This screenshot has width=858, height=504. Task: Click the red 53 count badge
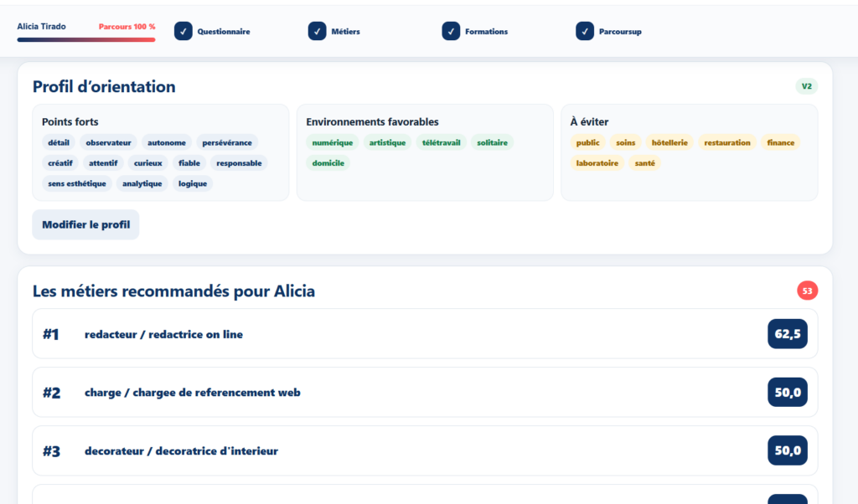point(807,291)
